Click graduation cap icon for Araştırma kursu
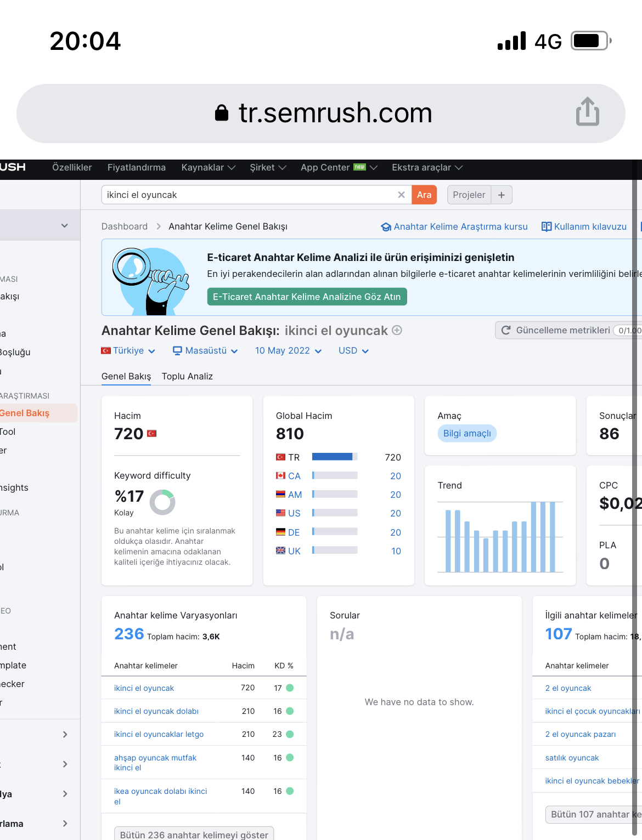This screenshot has width=642, height=840. point(386,226)
